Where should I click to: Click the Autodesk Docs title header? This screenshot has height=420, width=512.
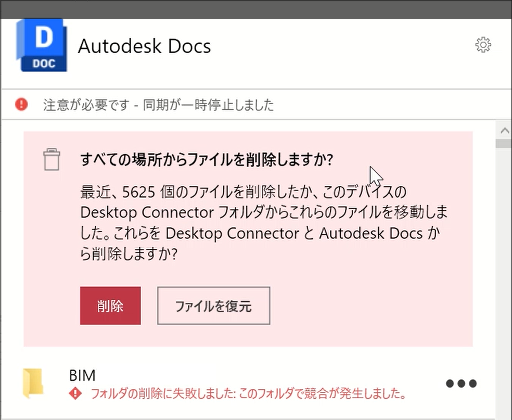pyautogui.click(x=144, y=46)
